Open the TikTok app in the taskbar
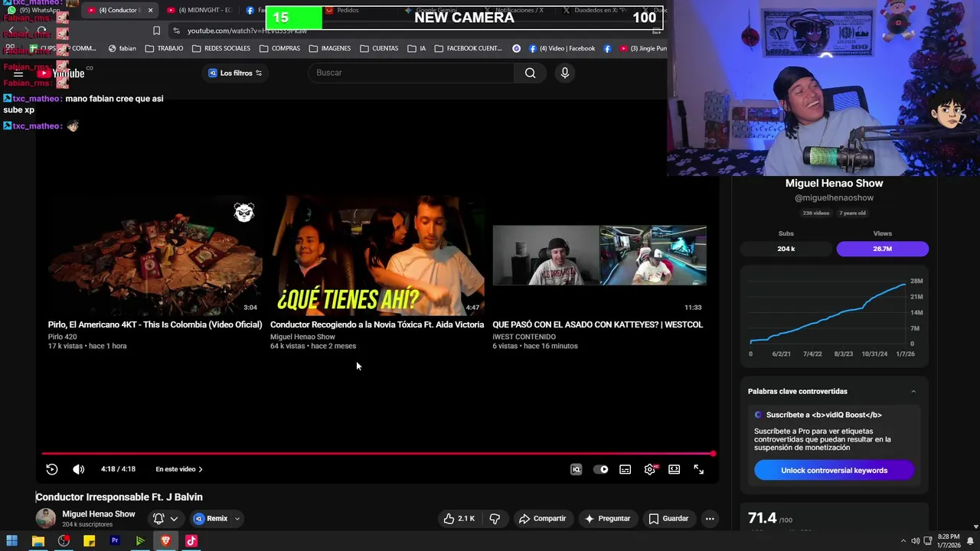The image size is (980, 551). click(191, 541)
